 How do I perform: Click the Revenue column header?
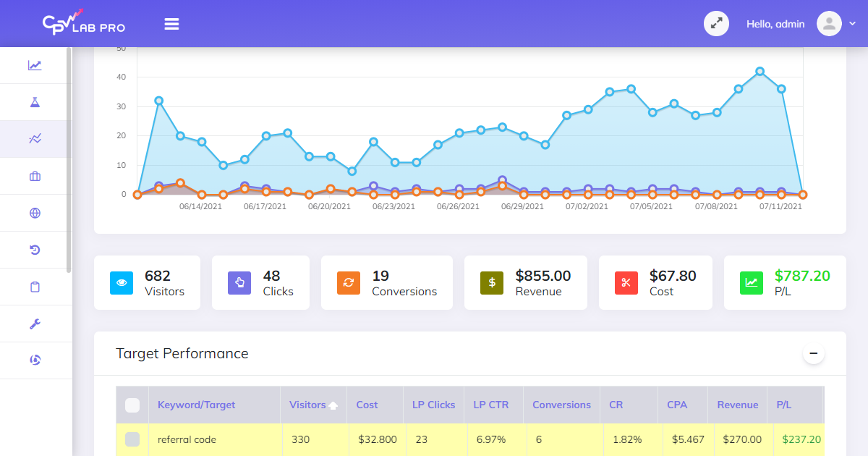coord(737,405)
